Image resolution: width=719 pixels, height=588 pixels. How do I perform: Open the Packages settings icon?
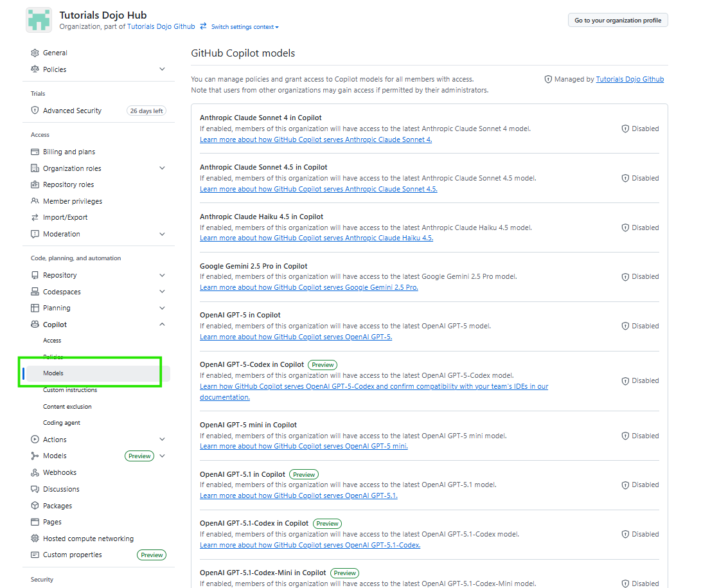[35, 505]
